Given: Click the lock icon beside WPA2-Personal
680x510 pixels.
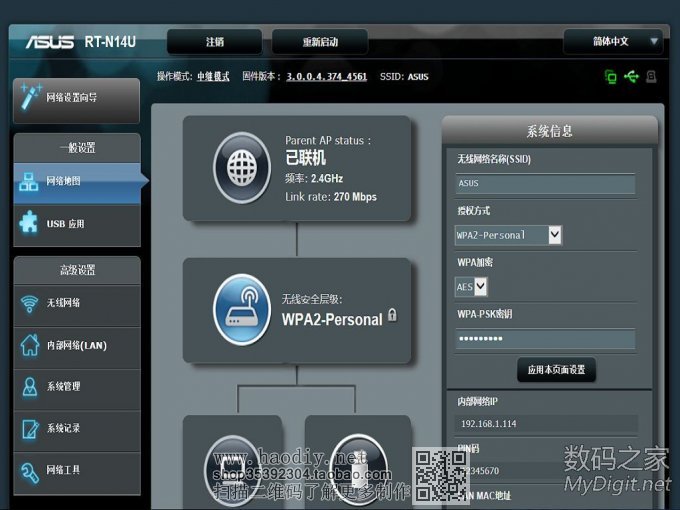Looking at the screenshot, I should 392,315.
